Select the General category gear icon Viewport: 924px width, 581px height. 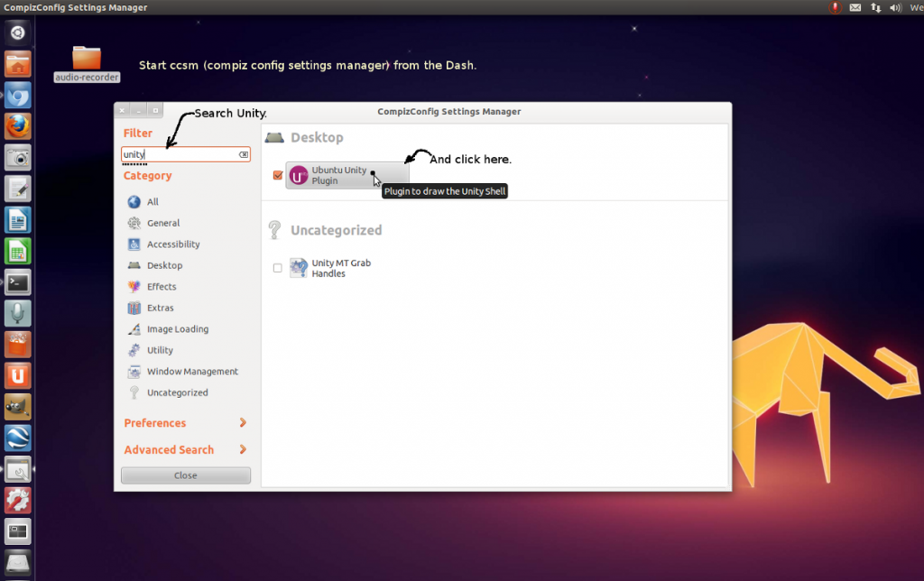134,223
